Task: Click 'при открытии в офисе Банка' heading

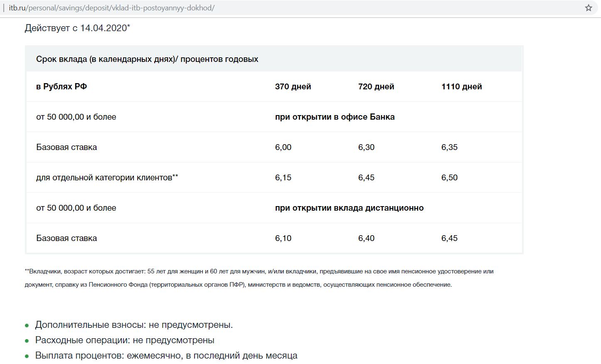Action: [335, 117]
